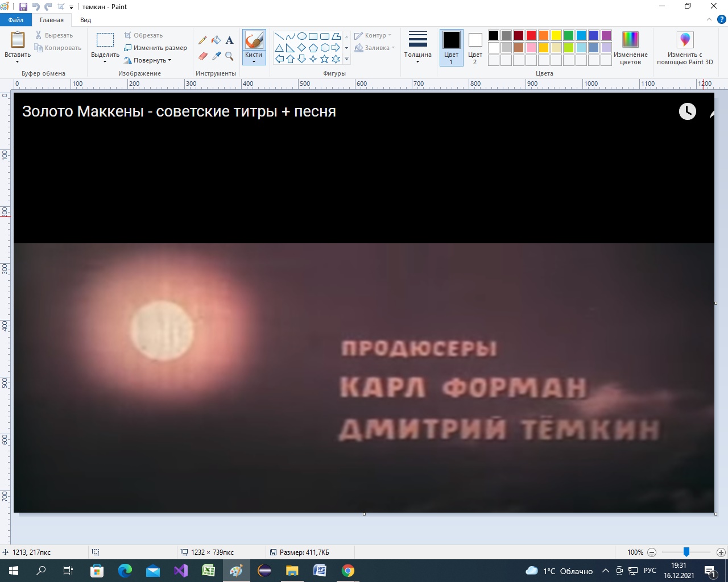This screenshot has height=582, width=728.
Task: Open the Вставить dropdown arrow
Action: point(18,61)
